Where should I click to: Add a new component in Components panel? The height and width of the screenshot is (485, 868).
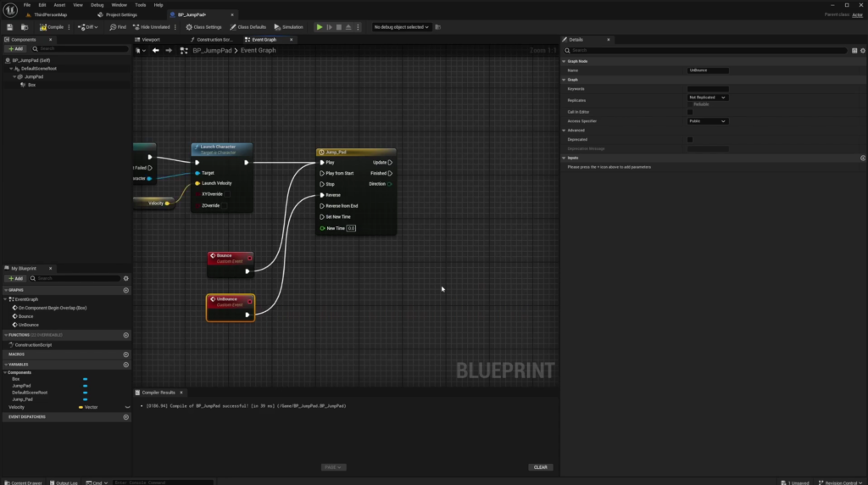pyautogui.click(x=15, y=48)
